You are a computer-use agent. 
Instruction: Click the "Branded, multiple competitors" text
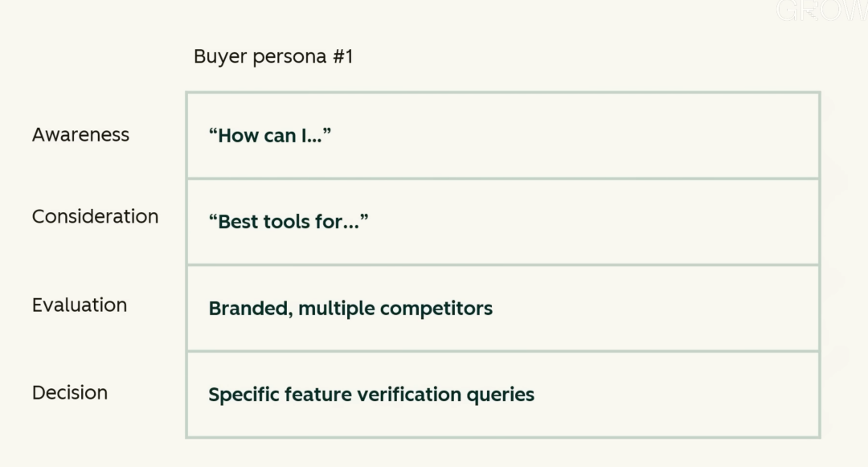pos(350,309)
